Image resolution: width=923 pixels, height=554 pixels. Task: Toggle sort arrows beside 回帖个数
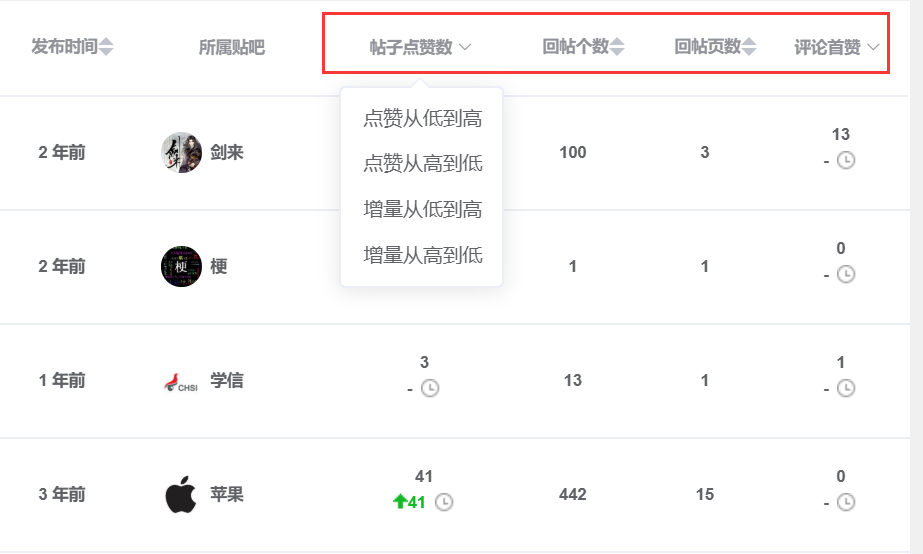[x=617, y=47]
